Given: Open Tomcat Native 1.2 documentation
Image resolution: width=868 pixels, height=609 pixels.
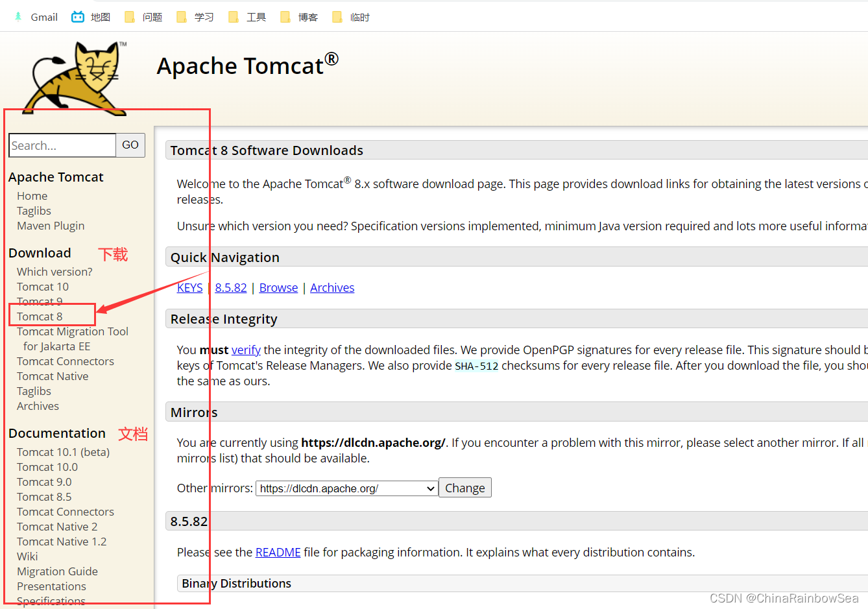Looking at the screenshot, I should (x=62, y=542).
